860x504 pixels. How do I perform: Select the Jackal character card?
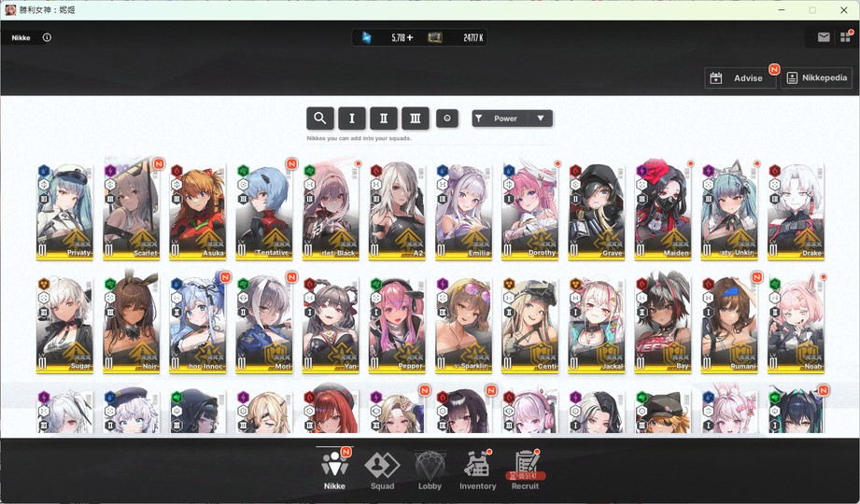(x=596, y=325)
